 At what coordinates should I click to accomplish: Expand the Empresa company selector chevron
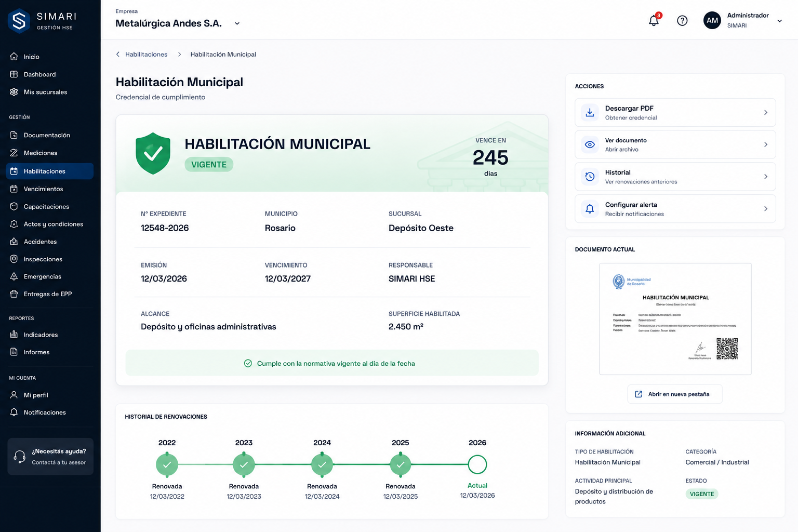(x=237, y=23)
